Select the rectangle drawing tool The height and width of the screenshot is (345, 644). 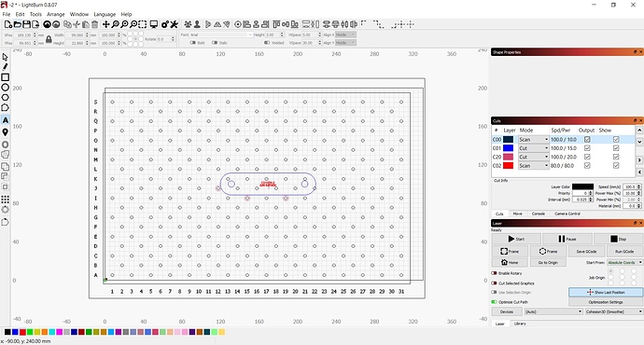click(x=5, y=77)
